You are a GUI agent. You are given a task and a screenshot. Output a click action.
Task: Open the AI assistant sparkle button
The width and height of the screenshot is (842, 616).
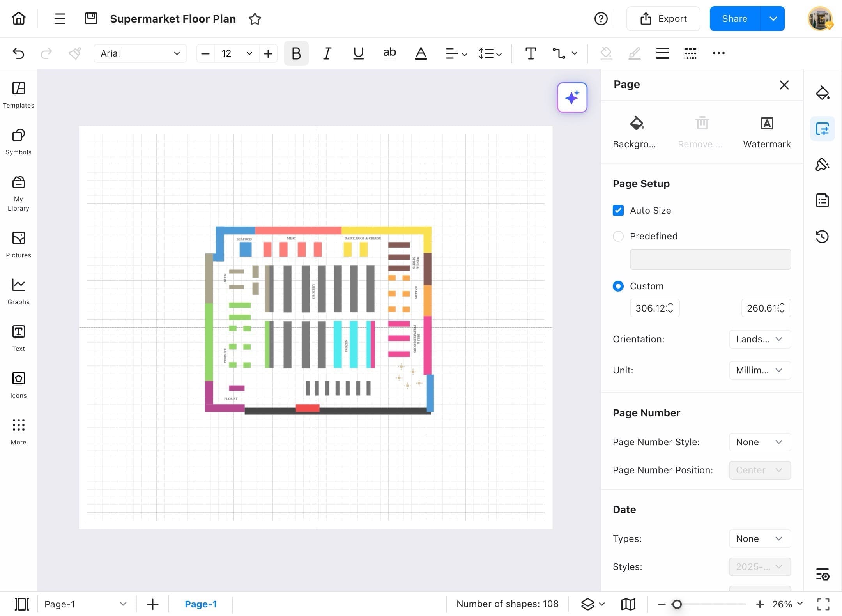coord(571,97)
